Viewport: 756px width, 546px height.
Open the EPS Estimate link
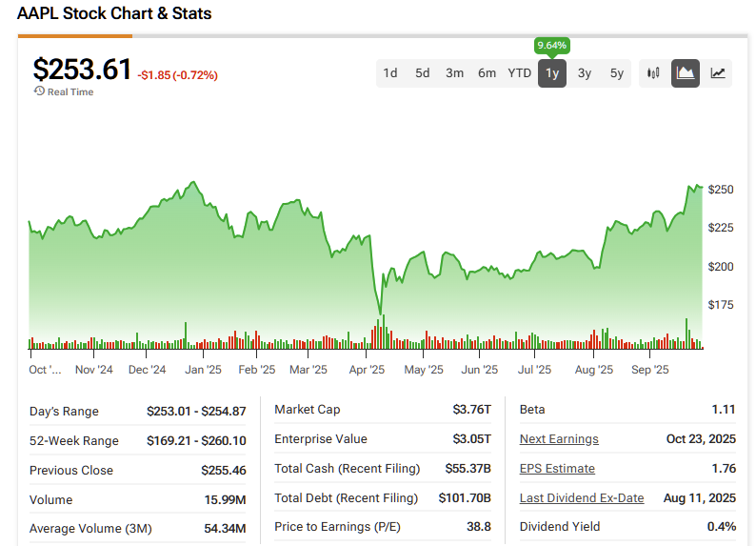[557, 469]
